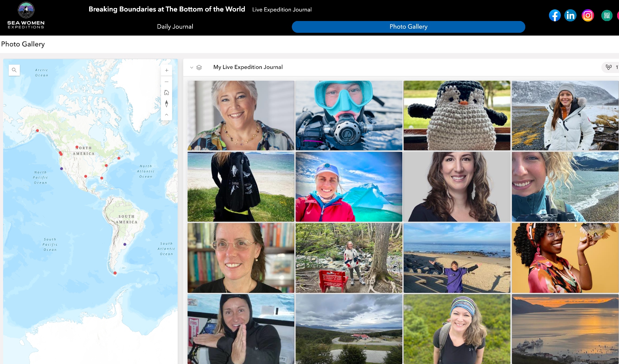
Task: Open the Facebook social link
Action: [x=555, y=15]
